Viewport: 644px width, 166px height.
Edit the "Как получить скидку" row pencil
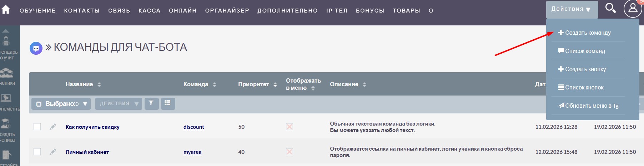tap(53, 127)
